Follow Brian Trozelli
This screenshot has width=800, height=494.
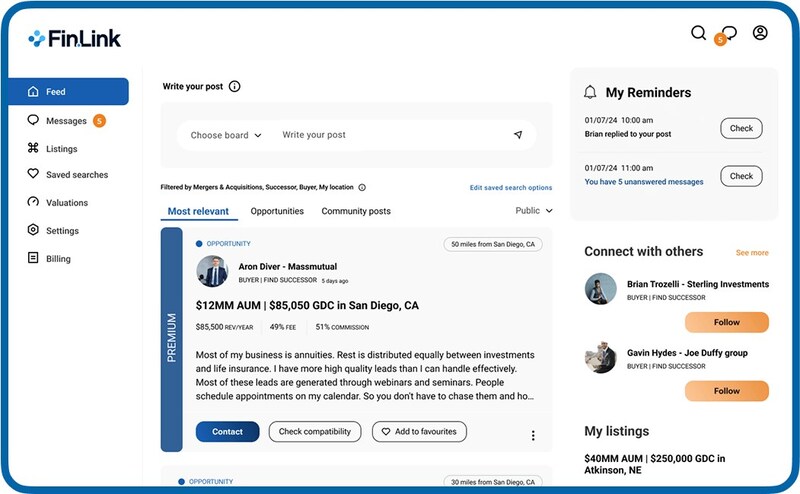[727, 323]
